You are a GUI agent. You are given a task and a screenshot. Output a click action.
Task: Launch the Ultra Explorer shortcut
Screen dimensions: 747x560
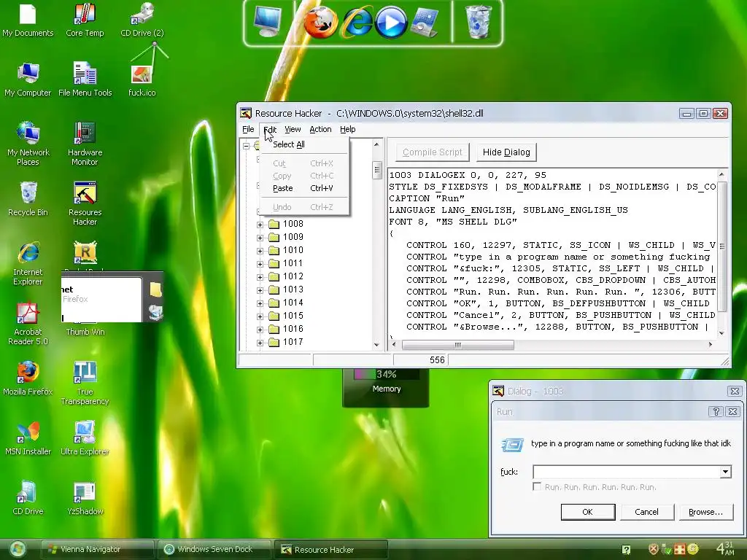[x=85, y=438]
